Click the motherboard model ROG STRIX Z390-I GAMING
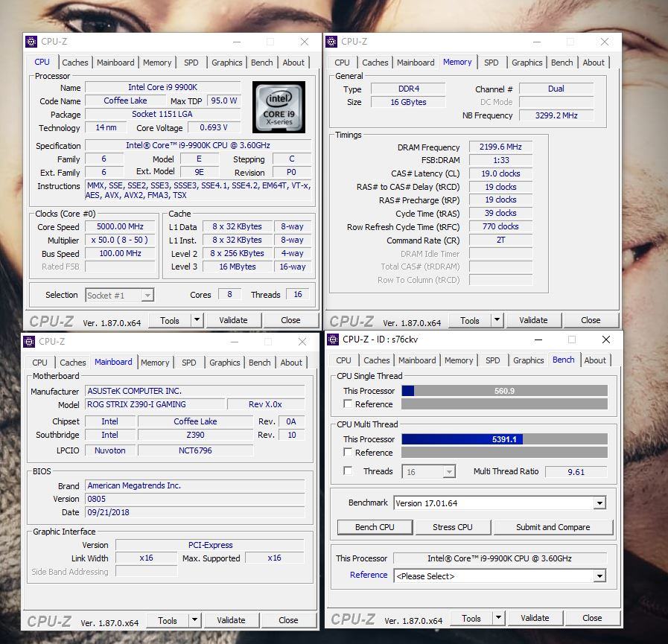Image resolution: width=668 pixels, height=644 pixels. click(155, 404)
